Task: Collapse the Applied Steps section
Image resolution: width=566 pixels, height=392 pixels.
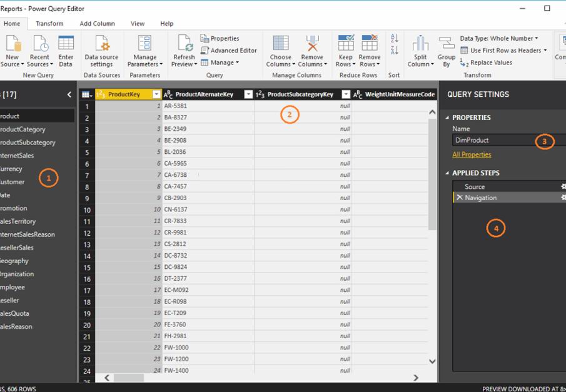Action: click(448, 173)
